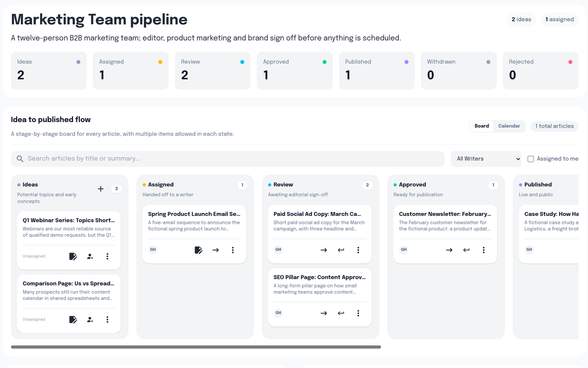
Task: Click the 1 total articles badge
Action: (x=554, y=126)
